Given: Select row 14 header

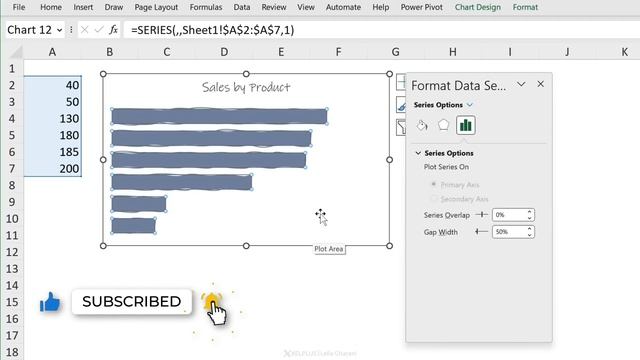Looking at the screenshot, I should pyautogui.click(x=12, y=285).
